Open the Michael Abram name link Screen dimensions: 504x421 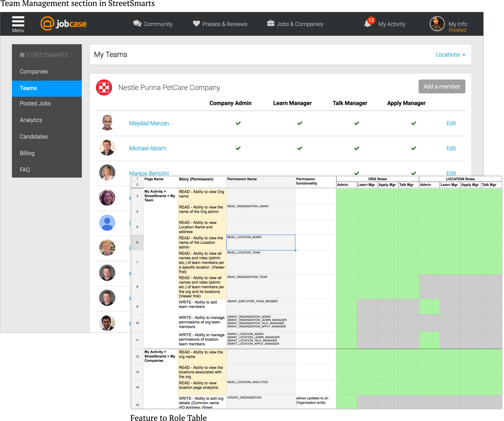[x=148, y=148]
